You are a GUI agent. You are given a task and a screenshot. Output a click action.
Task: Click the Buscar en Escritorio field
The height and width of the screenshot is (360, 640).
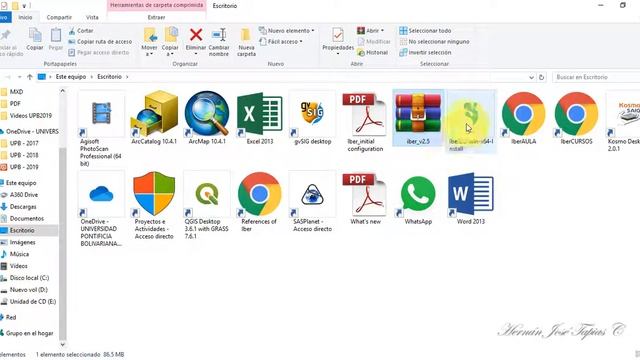click(x=596, y=77)
